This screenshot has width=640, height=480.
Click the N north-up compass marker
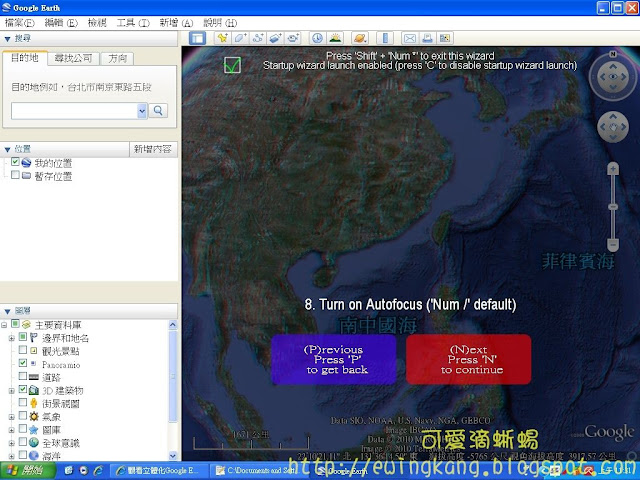[613, 54]
